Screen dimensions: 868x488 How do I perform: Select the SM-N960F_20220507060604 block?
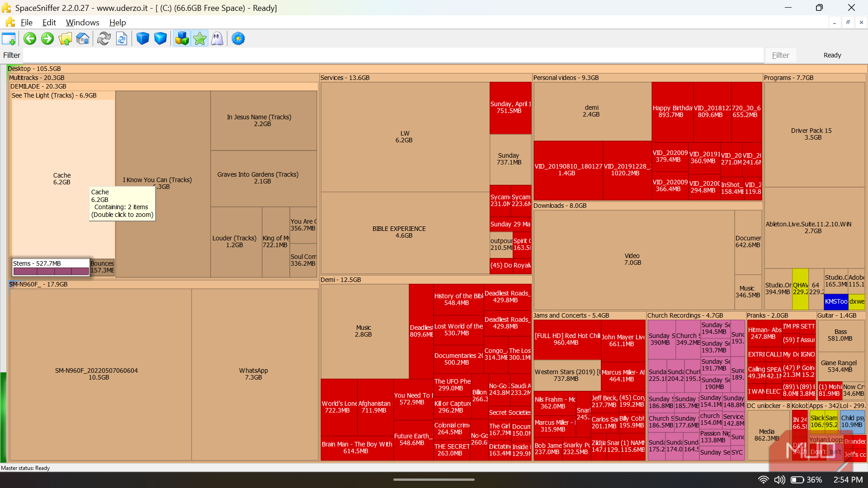[x=99, y=374]
